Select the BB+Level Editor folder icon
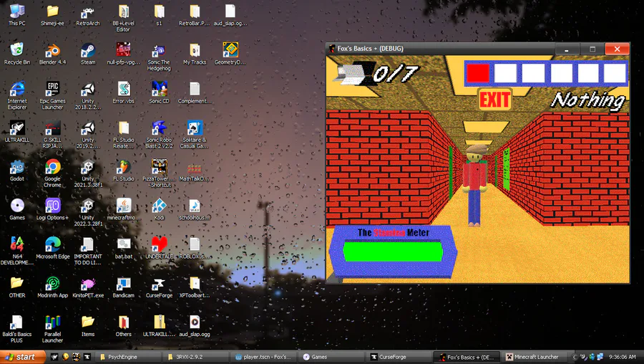The image size is (644, 364). click(124, 18)
